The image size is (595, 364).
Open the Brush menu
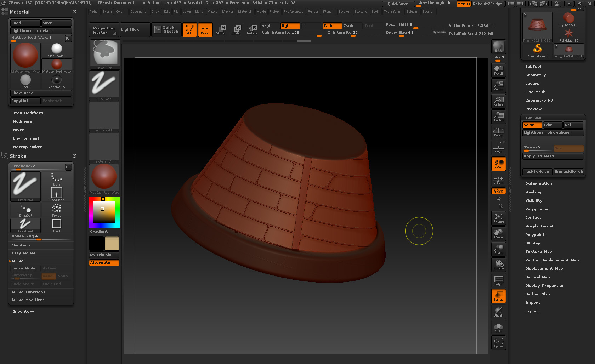pyautogui.click(x=107, y=12)
